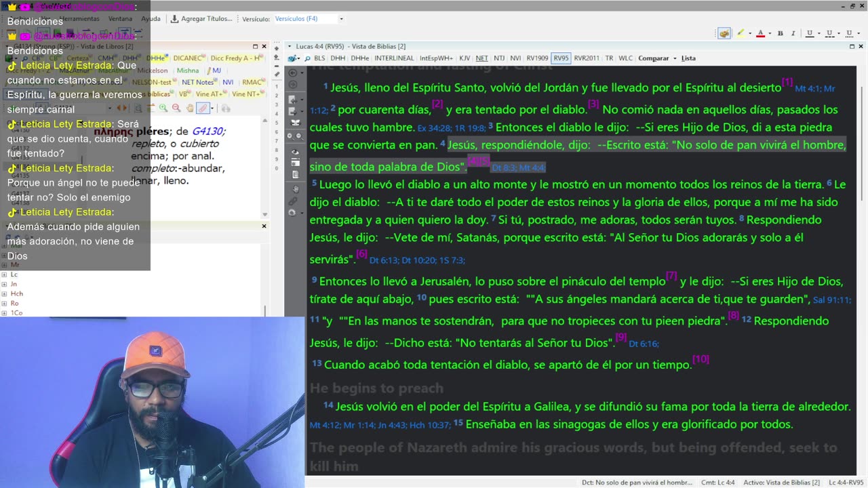This screenshot has width=868, height=488.
Task: Open font color dropdown arrow
Action: click(769, 33)
